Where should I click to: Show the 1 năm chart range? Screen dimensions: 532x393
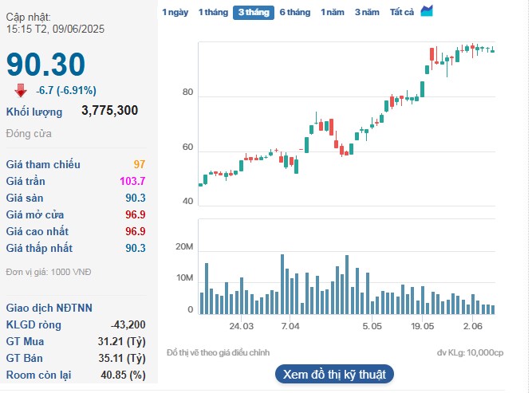(x=333, y=12)
